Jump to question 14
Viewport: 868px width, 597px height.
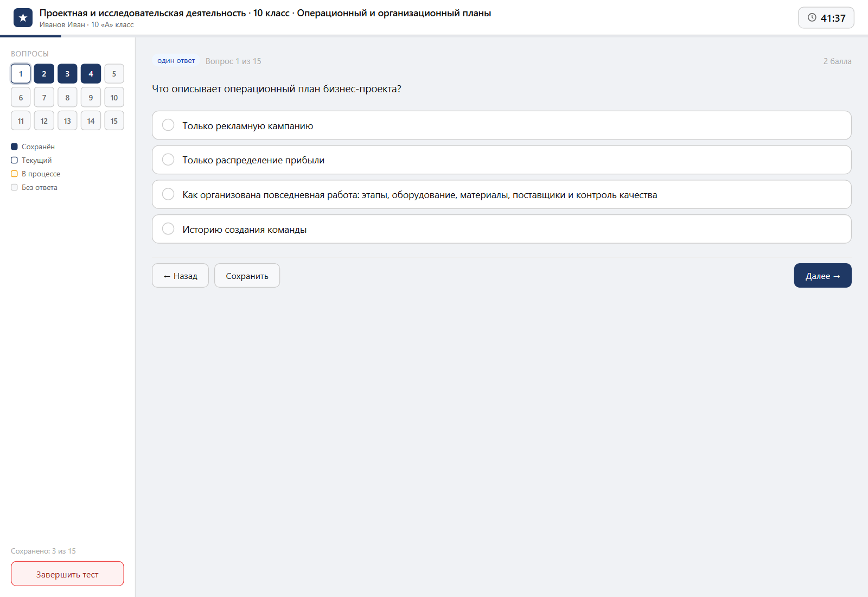(x=91, y=121)
